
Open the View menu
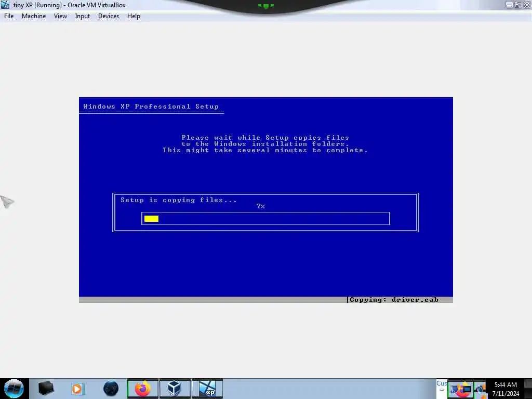pos(60,16)
